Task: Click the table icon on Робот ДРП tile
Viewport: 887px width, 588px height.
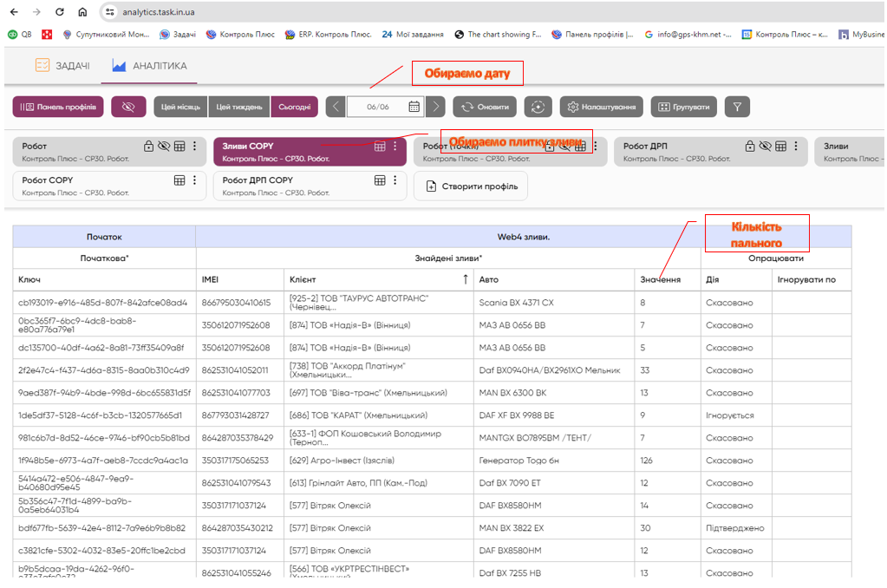Action: pos(780,146)
